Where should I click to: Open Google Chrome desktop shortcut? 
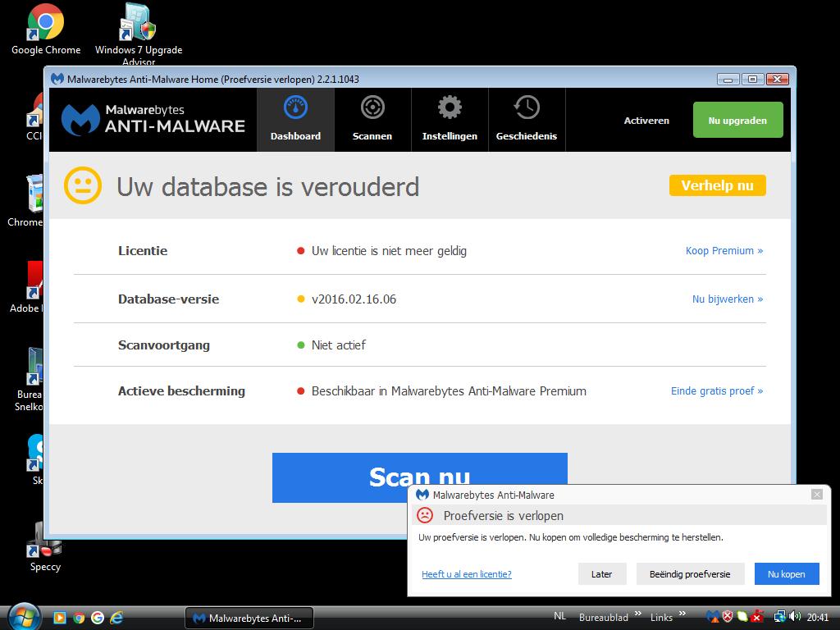pyautogui.click(x=46, y=30)
